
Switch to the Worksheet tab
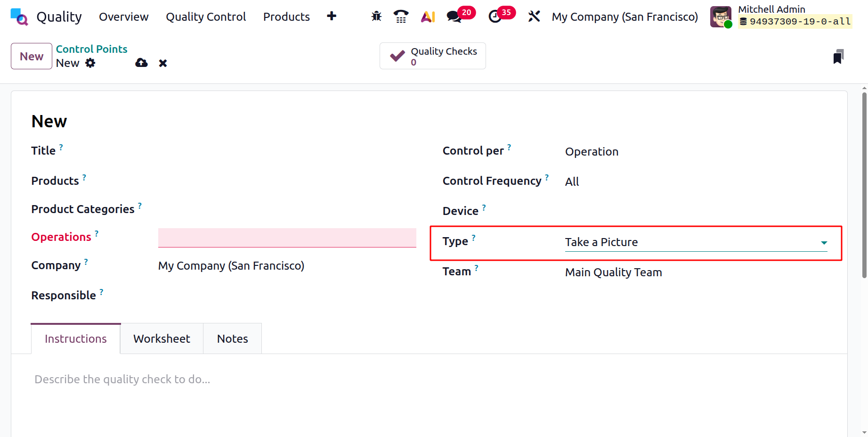coord(162,339)
